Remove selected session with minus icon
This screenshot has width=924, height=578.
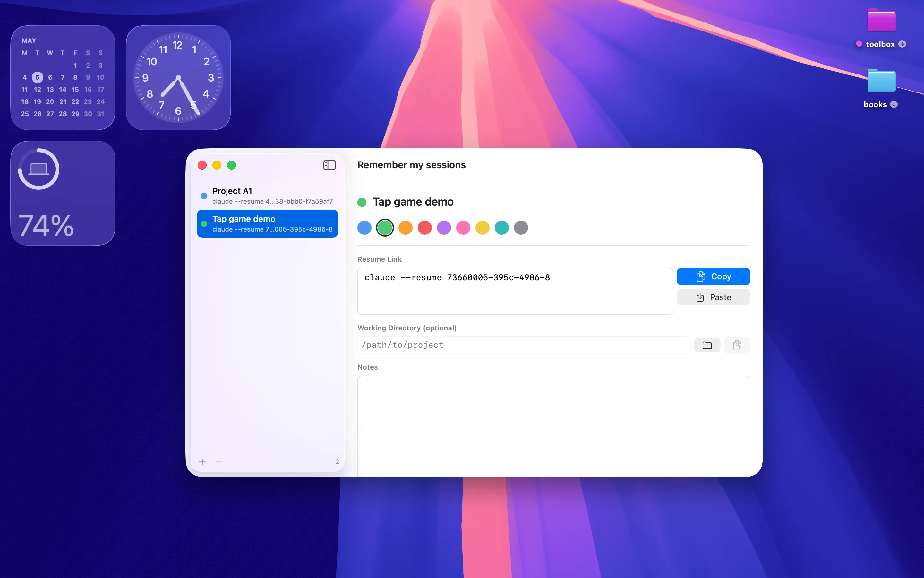click(x=219, y=462)
